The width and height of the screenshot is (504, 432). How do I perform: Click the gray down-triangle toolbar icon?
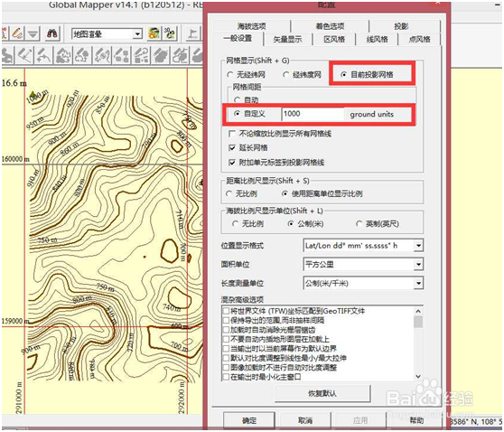click(x=33, y=33)
